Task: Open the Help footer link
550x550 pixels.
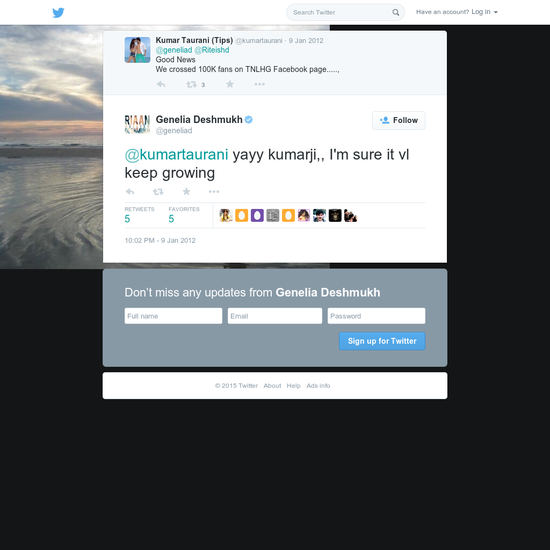Action: tap(294, 386)
